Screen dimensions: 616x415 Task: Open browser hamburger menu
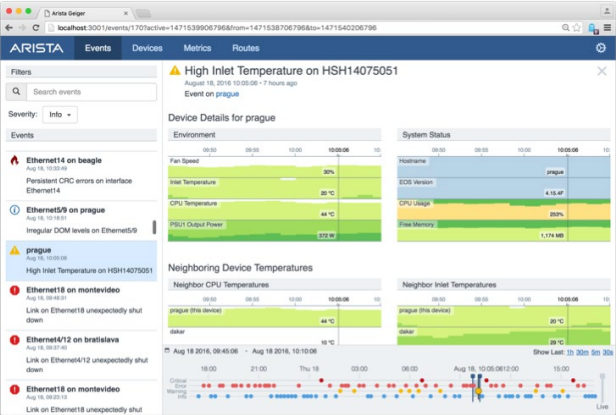607,28
